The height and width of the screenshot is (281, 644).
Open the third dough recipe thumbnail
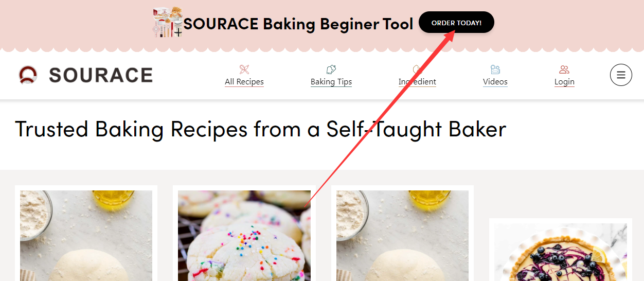tap(402, 236)
